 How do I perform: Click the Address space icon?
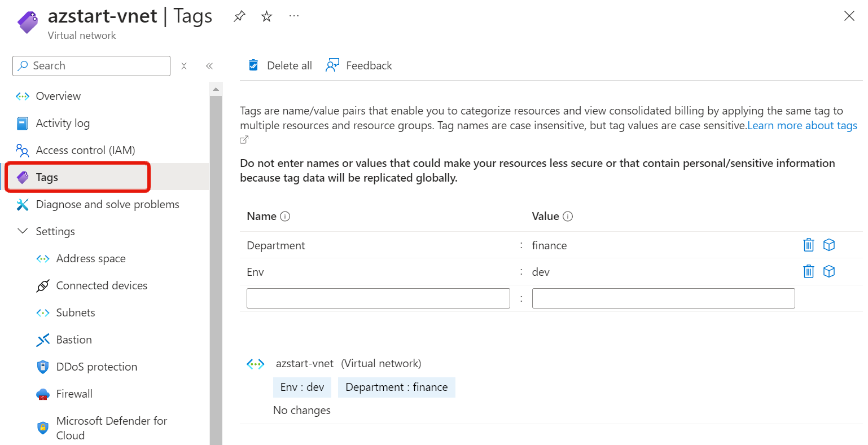pyautogui.click(x=43, y=259)
